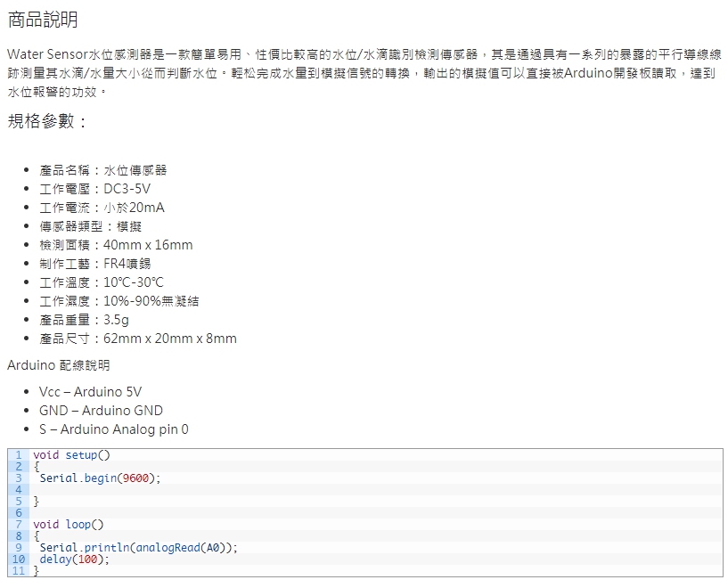This screenshot has width=728, height=588.
Task: Click the Arduino 配線說明 label
Action: coord(59,365)
